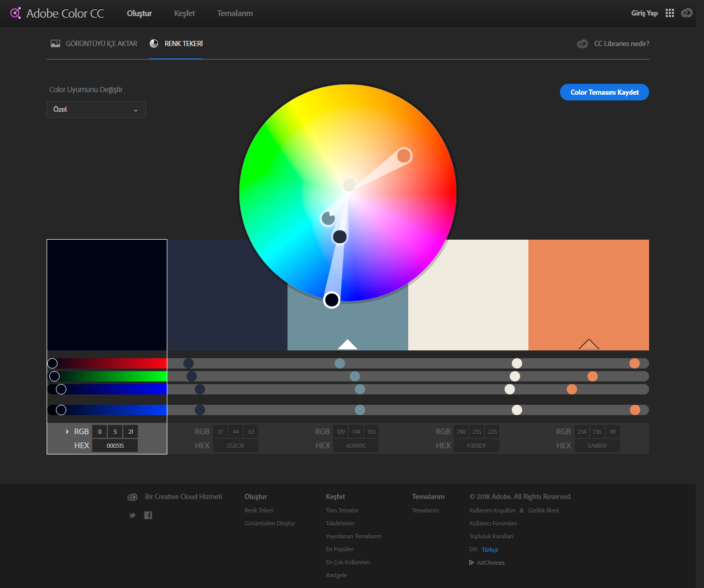Open En Çok Kullanılan footer link
The height and width of the screenshot is (588, 704).
348,562
